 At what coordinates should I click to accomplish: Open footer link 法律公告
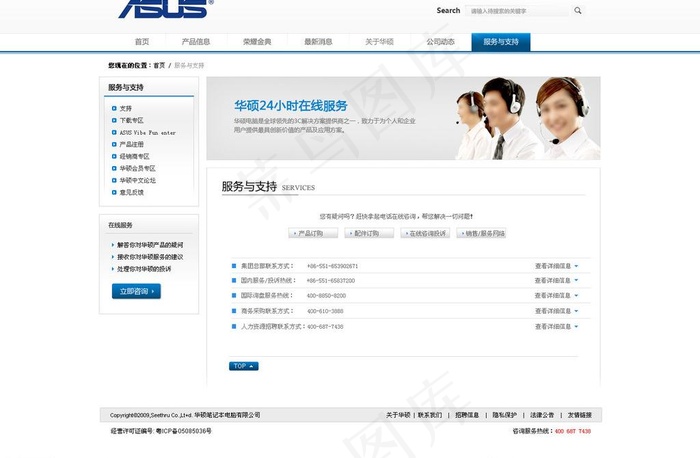tap(542, 415)
